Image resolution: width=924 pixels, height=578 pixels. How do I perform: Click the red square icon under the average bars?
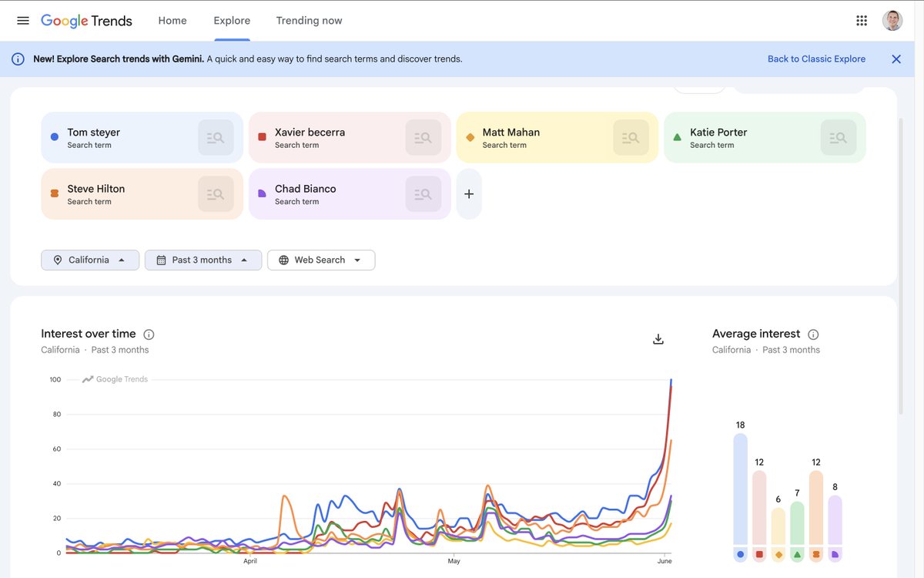(x=759, y=554)
